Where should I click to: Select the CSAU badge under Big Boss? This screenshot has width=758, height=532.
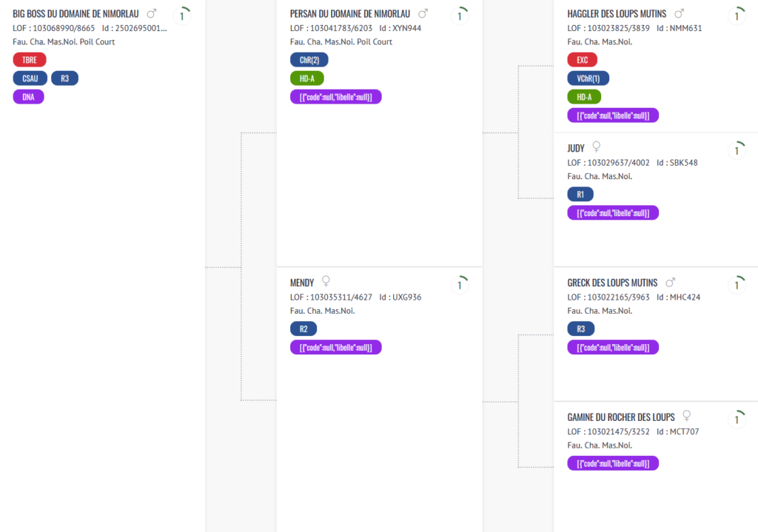point(30,78)
